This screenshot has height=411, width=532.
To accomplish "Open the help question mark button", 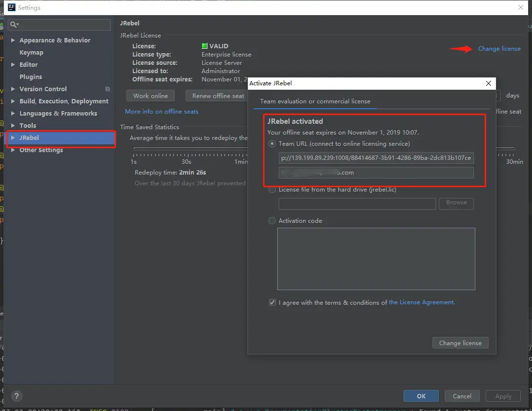I will click(x=17, y=396).
